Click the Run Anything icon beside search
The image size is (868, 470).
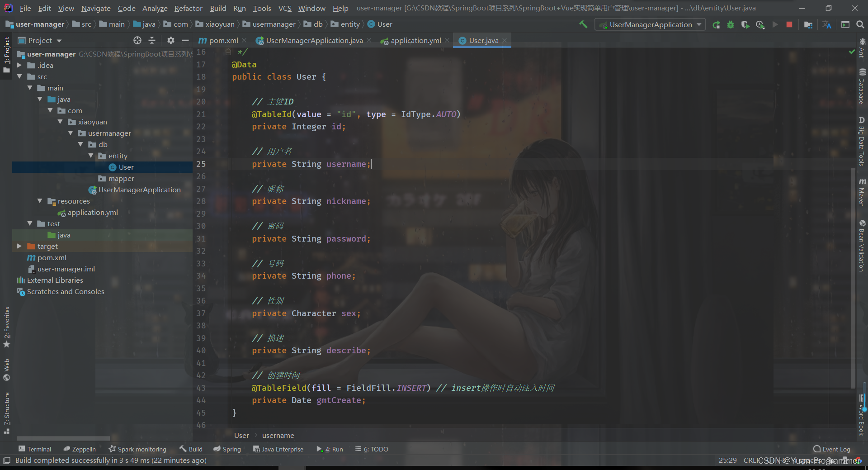coord(845,24)
